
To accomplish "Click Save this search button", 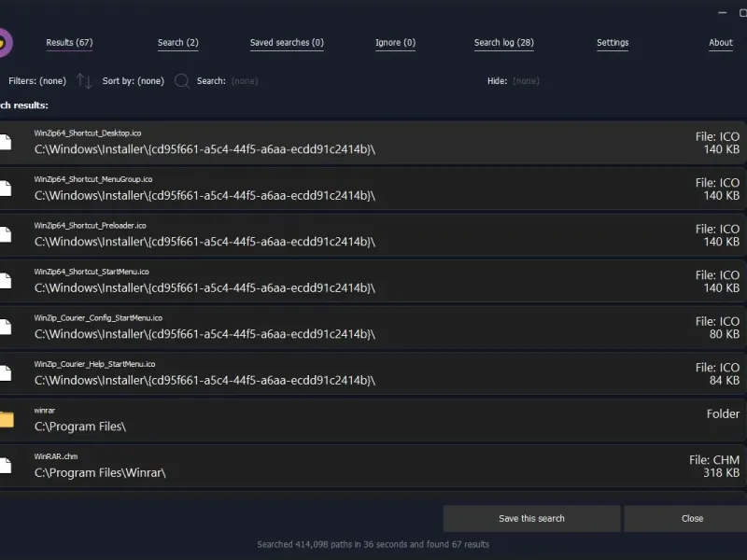I will [x=531, y=519].
